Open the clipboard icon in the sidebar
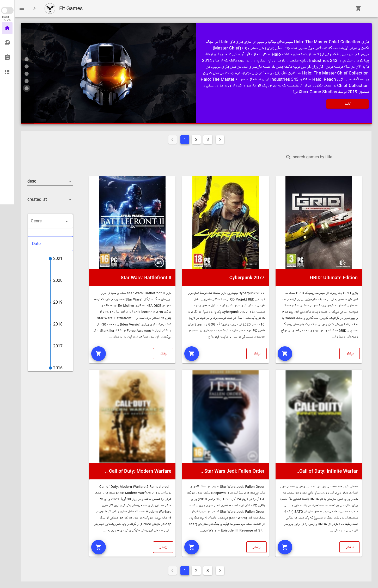Viewport: 378px width, 588px height. pos(7,57)
